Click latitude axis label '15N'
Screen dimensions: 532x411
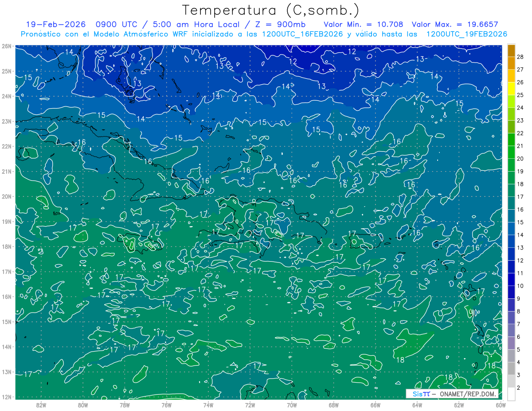(x=6, y=322)
